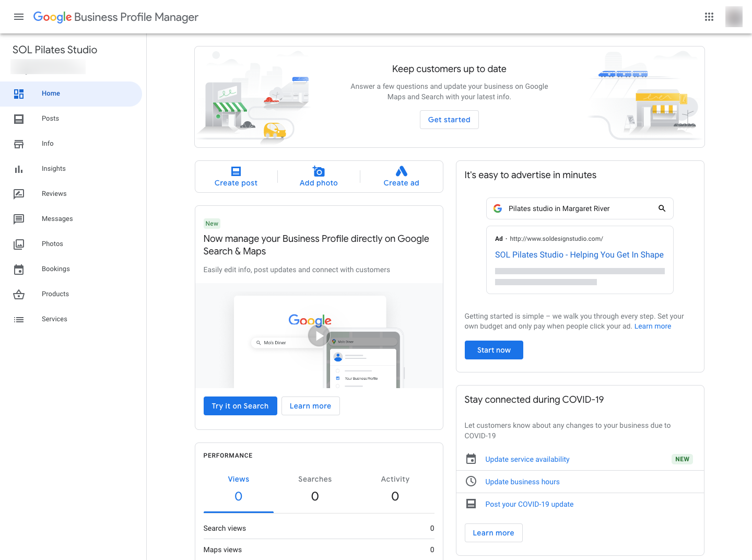Click the Pilates studio in Margaret River search box
The height and width of the screenshot is (560, 752).
click(x=580, y=208)
